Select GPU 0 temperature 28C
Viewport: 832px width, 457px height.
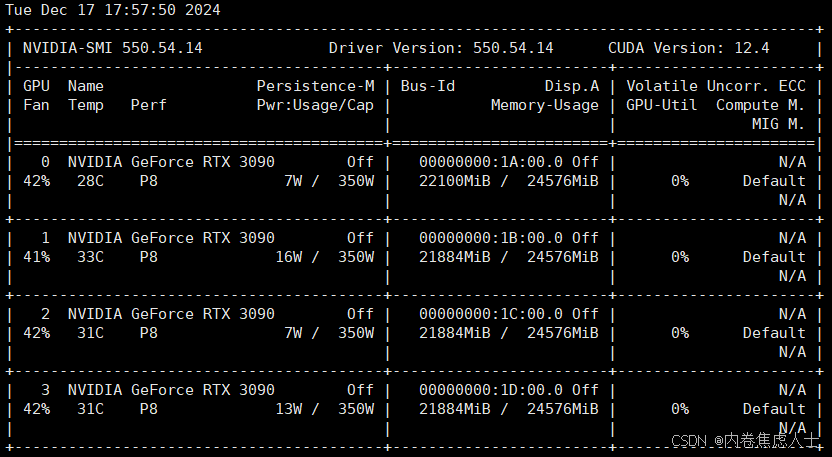90,181
